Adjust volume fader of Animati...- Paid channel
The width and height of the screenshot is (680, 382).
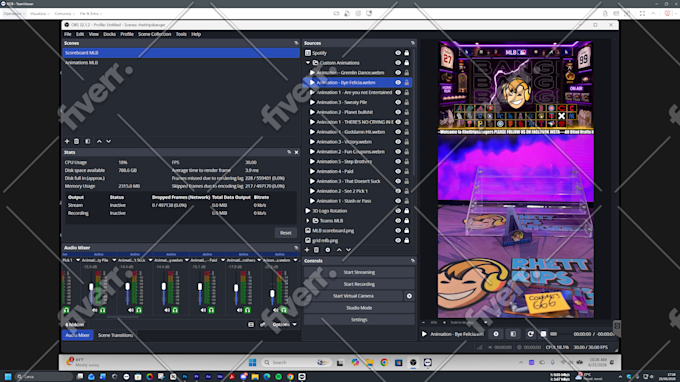(200, 287)
